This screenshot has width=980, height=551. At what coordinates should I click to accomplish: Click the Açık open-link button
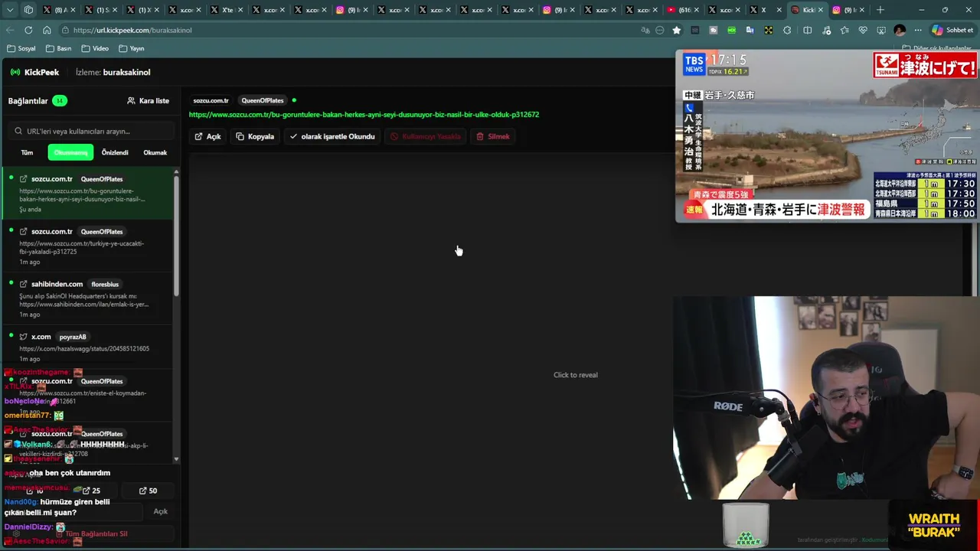pos(207,136)
